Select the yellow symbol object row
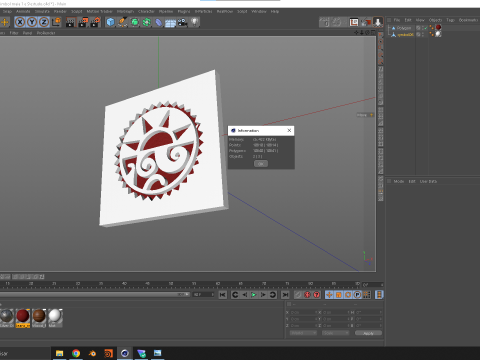This screenshot has width=480, height=360. (x=405, y=34)
